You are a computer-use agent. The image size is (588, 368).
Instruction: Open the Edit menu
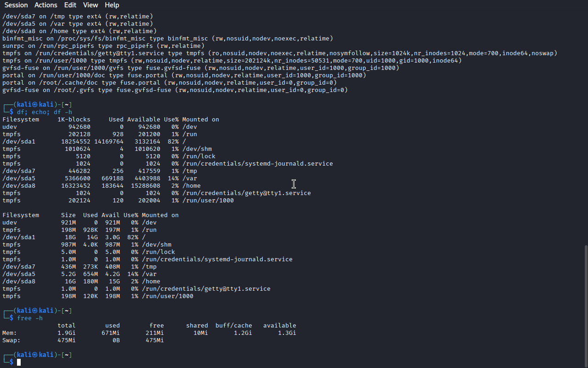pyautogui.click(x=70, y=5)
